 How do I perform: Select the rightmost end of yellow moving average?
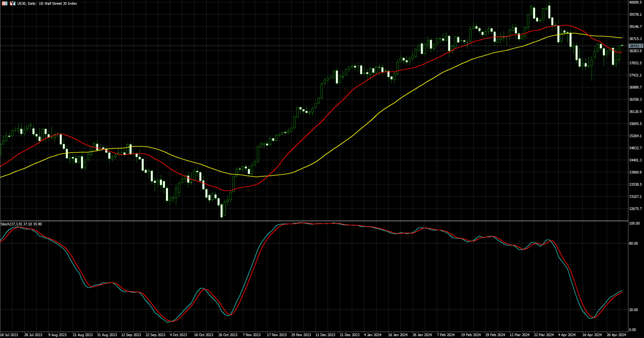(x=622, y=38)
